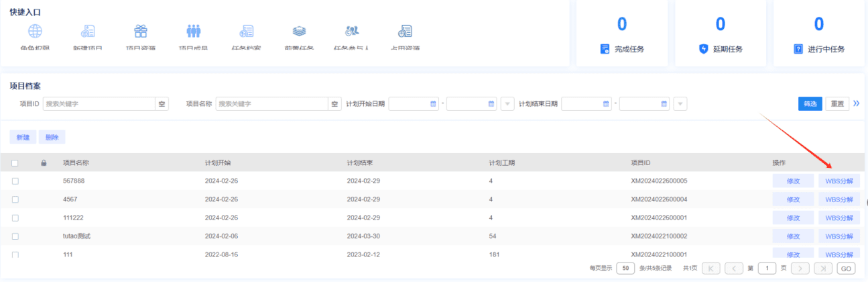
Task: Open the 前置任务 stacked-layers icon
Action: (x=299, y=31)
